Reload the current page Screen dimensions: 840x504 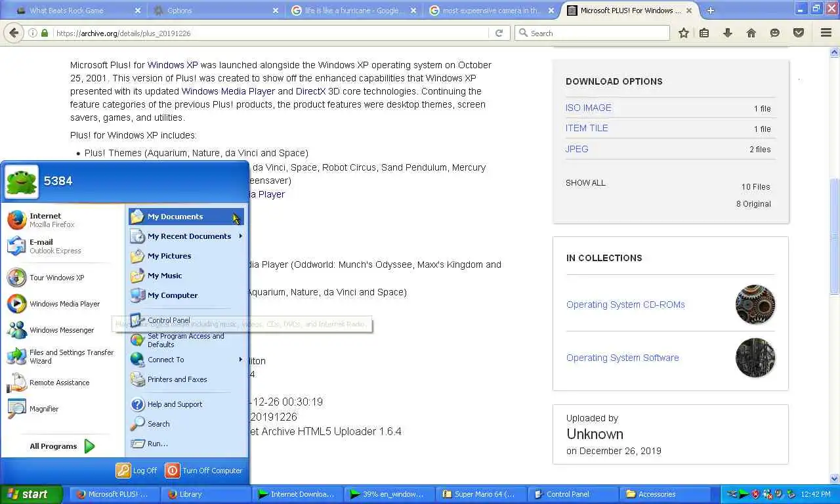[x=499, y=33]
